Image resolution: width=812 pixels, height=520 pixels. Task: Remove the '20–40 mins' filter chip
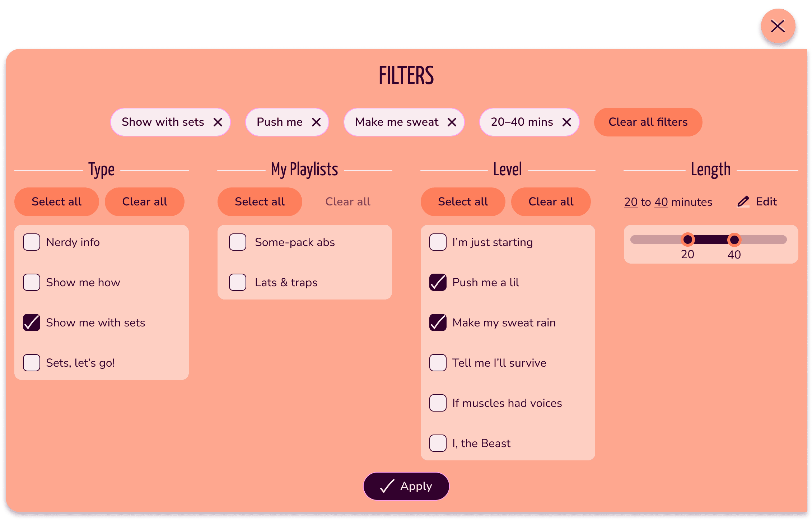click(x=566, y=122)
